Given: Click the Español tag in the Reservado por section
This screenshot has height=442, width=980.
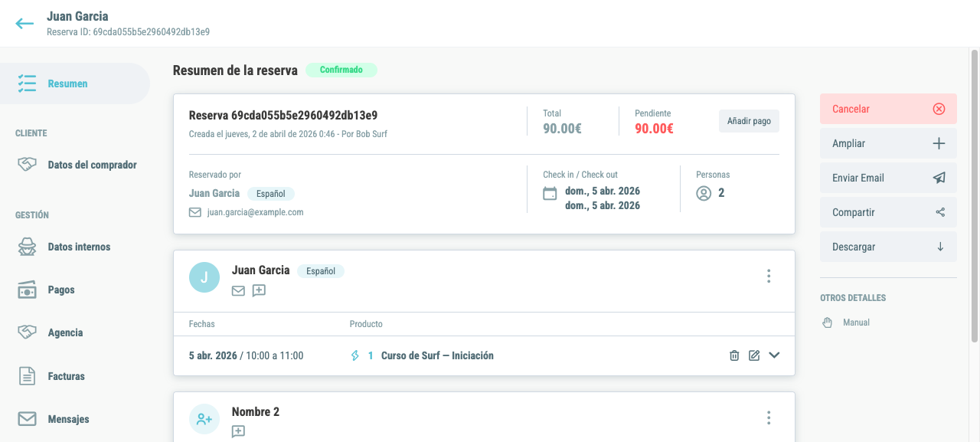Looking at the screenshot, I should pos(271,194).
